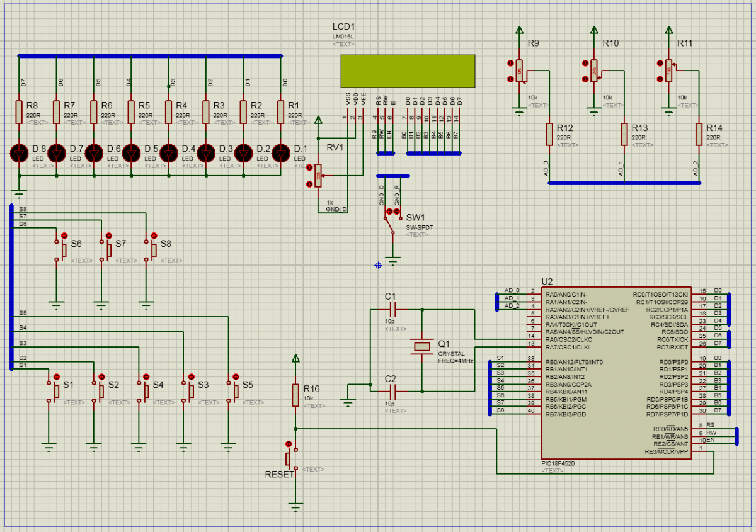This screenshot has height=532, width=756.
Task: Select resistor R8 above LED D.8
Action: pos(19,111)
